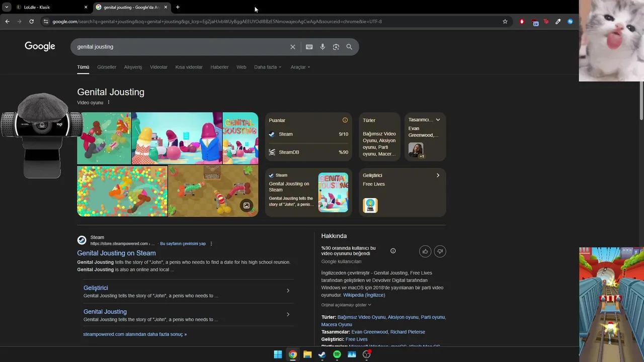Click the Richard Pieterse designer link
The height and width of the screenshot is (362, 644).
click(x=408, y=332)
